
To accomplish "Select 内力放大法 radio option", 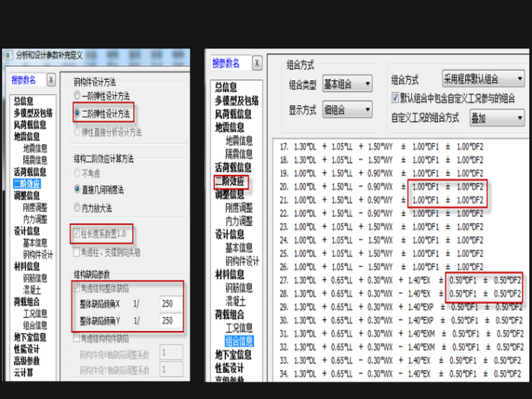I will pyautogui.click(x=78, y=208).
